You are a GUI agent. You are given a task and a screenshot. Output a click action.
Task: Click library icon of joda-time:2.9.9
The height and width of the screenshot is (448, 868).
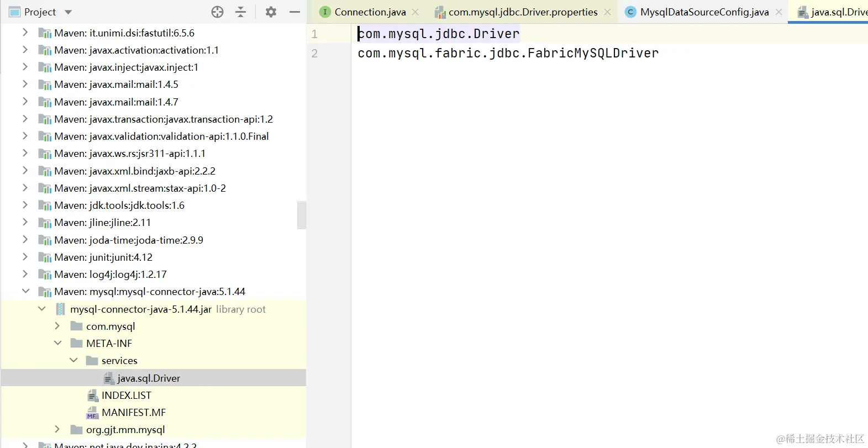click(x=45, y=240)
